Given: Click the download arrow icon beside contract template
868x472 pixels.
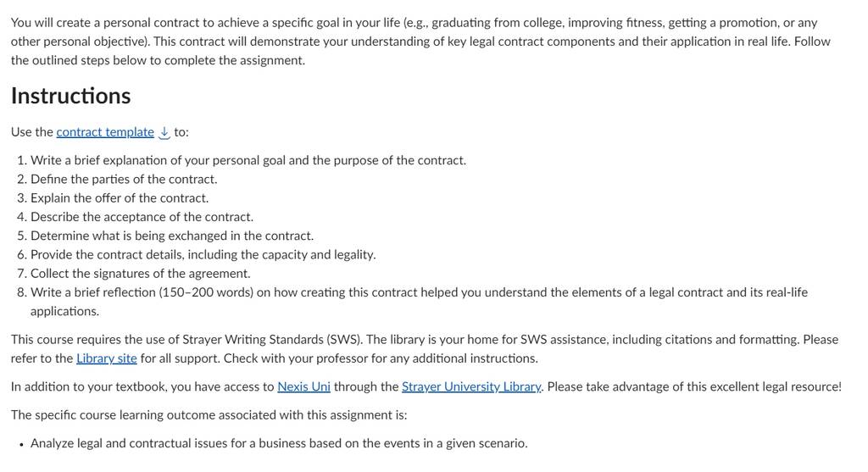Looking at the screenshot, I should (164, 132).
